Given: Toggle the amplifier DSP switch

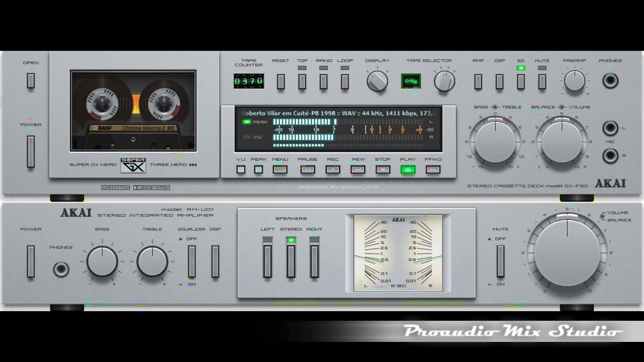Looking at the screenshot, I should (215, 261).
